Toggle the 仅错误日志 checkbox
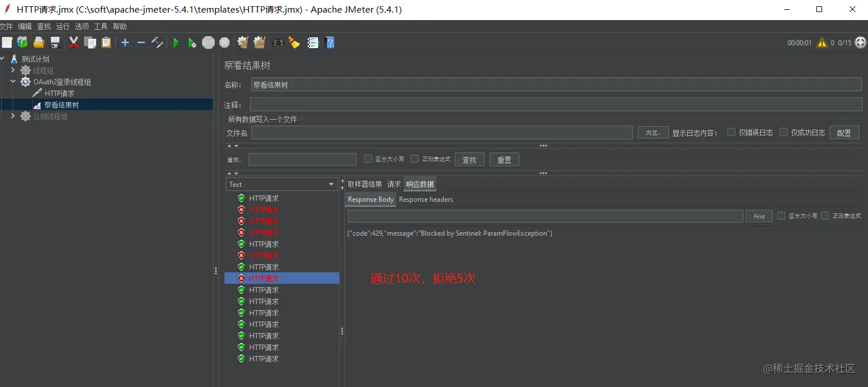This screenshot has width=868, height=387. pos(731,132)
